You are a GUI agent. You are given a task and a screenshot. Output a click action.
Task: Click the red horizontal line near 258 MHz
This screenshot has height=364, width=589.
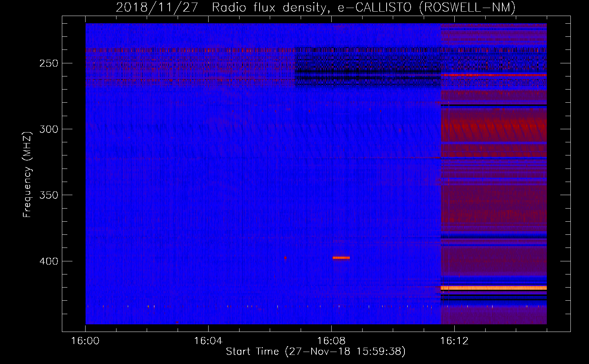coord(494,75)
